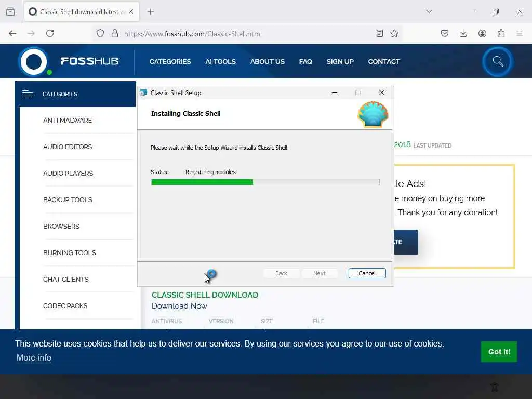
Task: Click the disabled Back button in setup
Action: (281, 273)
